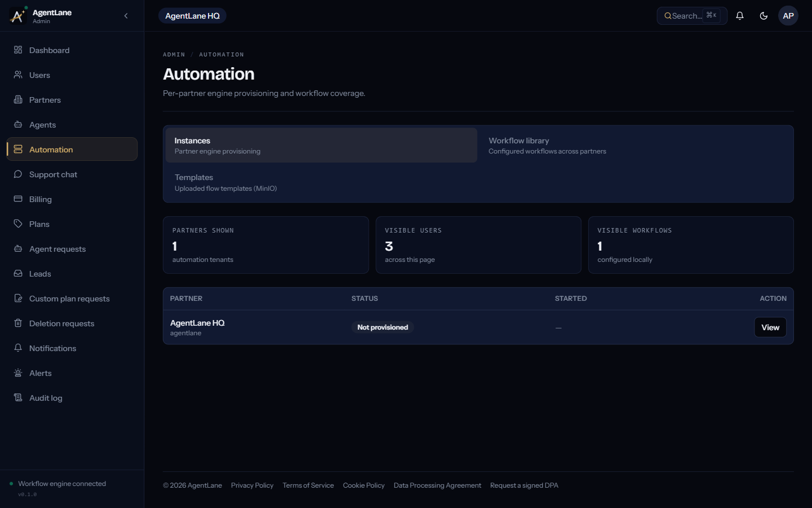This screenshot has width=812, height=508.
Task: Click the Custom plan requests edit icon
Action: tap(18, 299)
